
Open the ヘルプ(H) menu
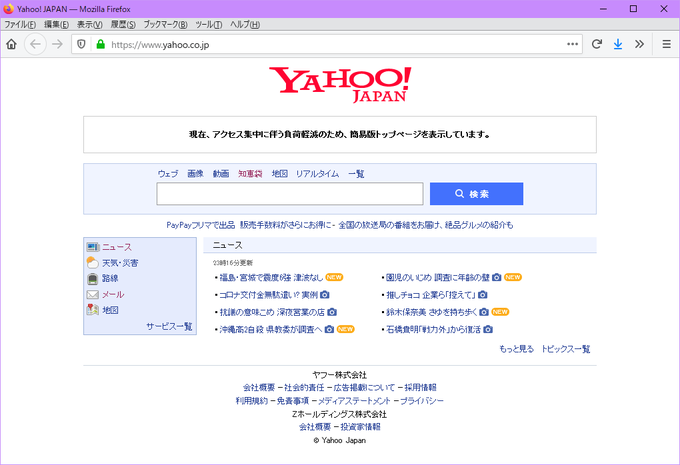[245, 25]
